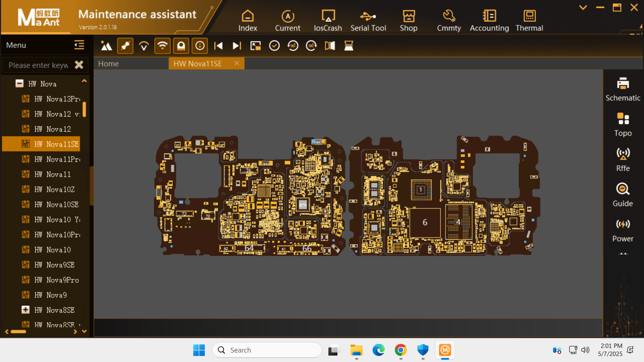Open the Schematic view
The height and width of the screenshot is (362, 644).
(623, 89)
